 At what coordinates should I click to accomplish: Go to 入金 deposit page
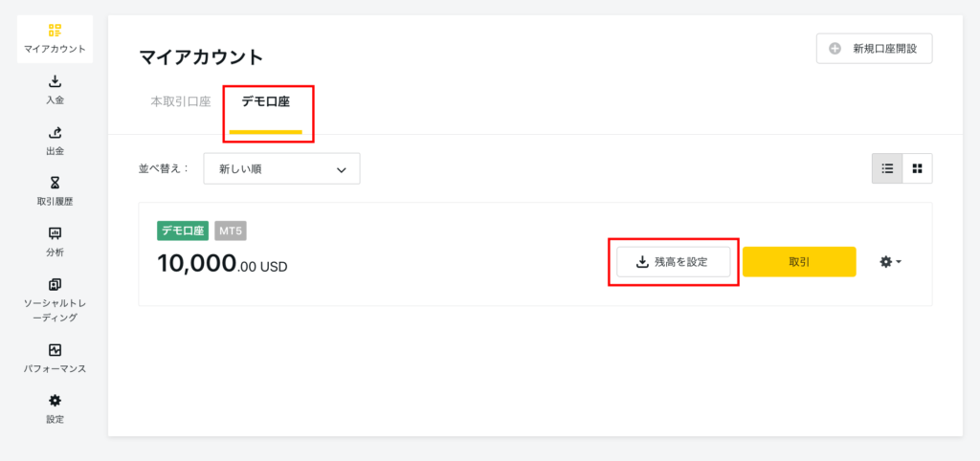pyautogui.click(x=55, y=90)
